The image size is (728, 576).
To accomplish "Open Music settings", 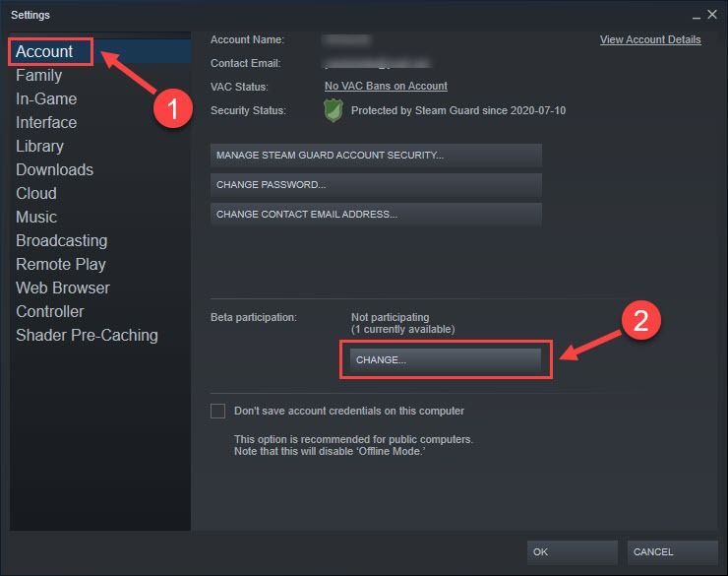I will coord(36,217).
